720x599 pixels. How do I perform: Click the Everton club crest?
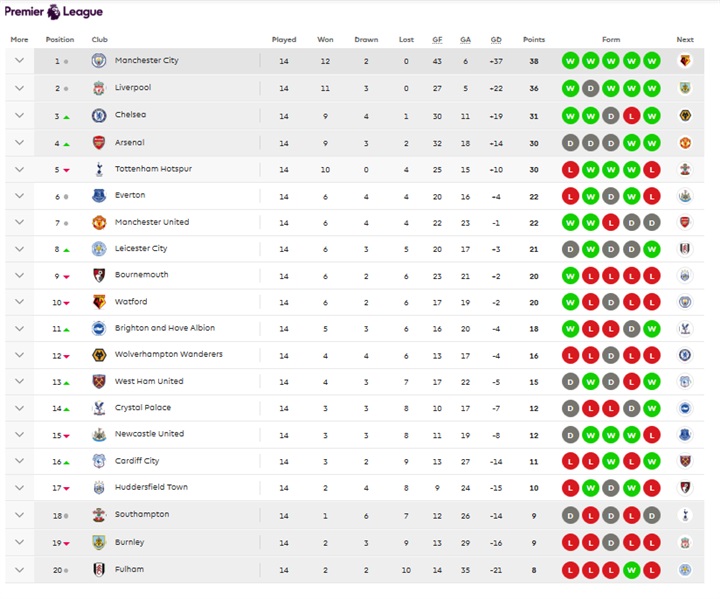(x=99, y=196)
